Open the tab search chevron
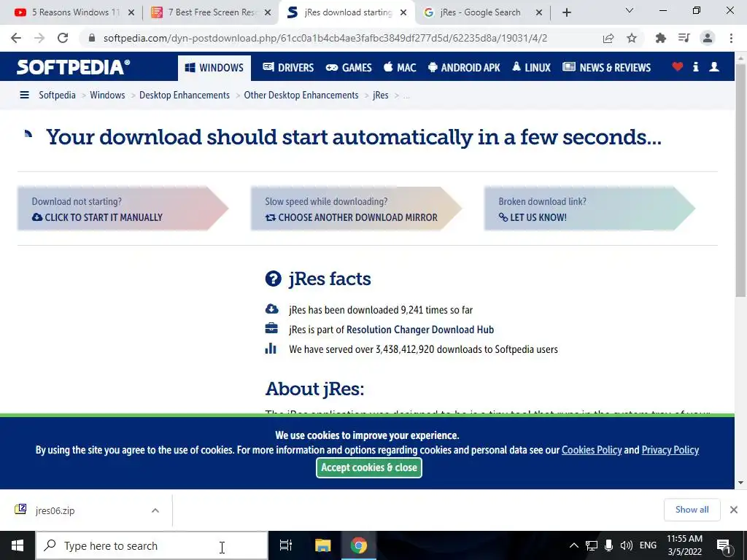Screen dimensions: 747x560 tap(629, 10)
